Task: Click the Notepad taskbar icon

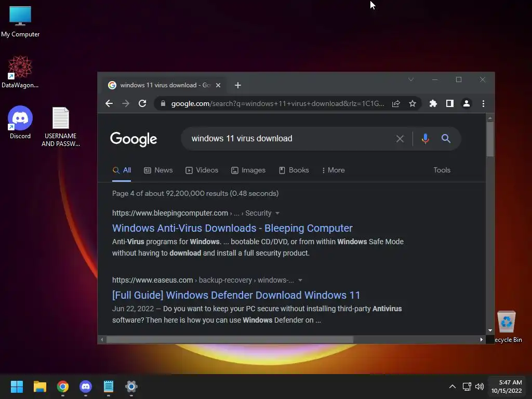Action: pyautogui.click(x=109, y=387)
